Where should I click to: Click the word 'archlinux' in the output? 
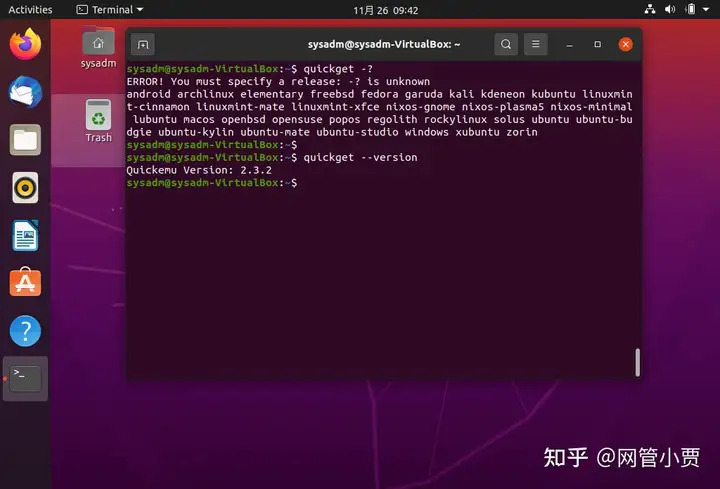(x=205, y=94)
